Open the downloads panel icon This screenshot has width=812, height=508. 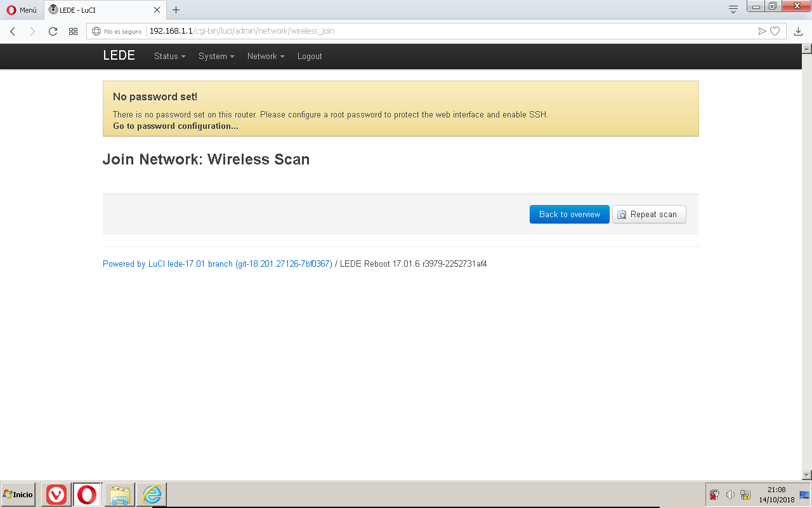pos(799,31)
